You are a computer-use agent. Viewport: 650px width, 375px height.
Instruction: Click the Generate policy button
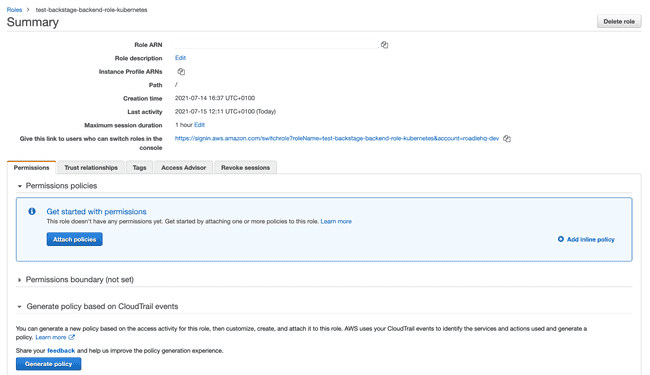tap(49, 364)
